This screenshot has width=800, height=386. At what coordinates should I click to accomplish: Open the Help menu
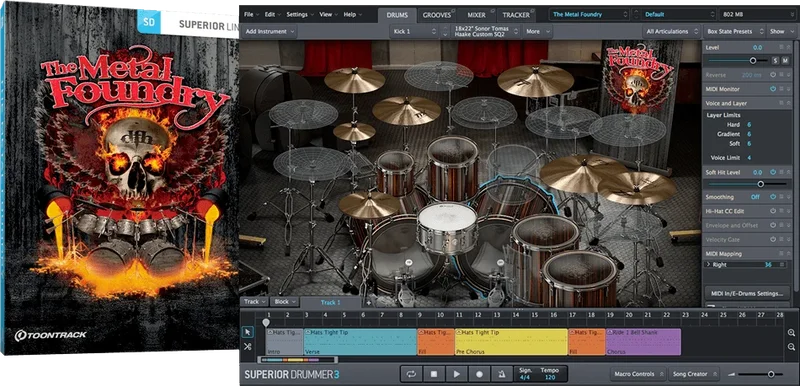(x=352, y=15)
